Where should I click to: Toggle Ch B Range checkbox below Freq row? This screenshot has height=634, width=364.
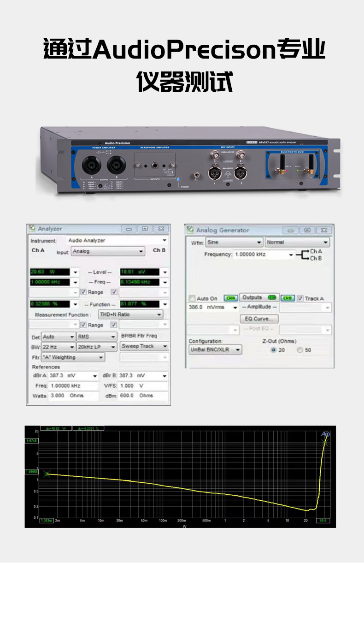pyautogui.click(x=114, y=292)
